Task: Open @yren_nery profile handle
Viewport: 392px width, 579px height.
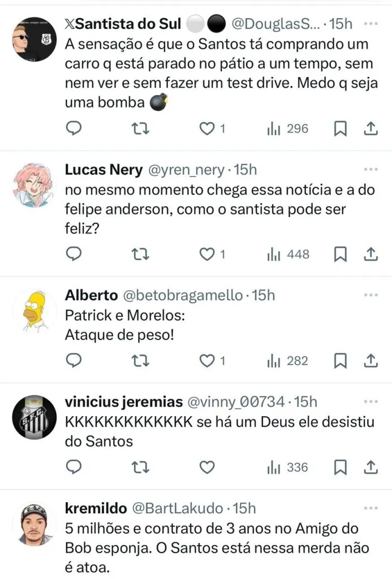Action: pos(187,170)
